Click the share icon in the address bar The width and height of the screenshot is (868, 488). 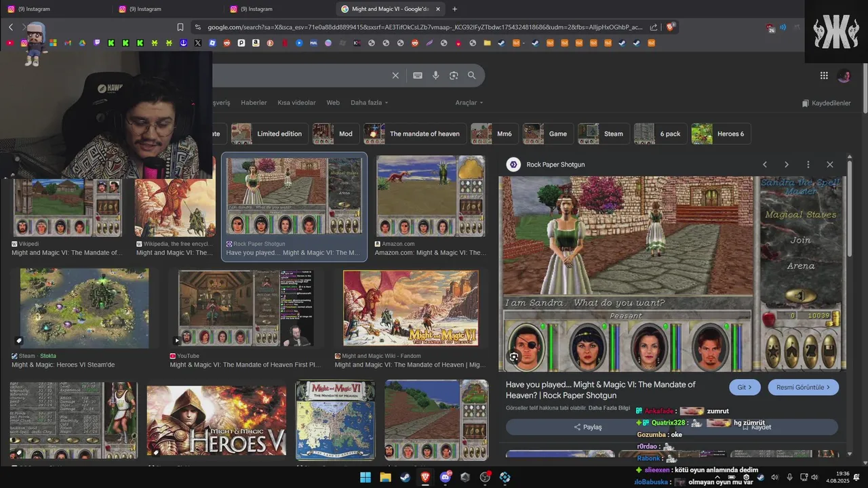[654, 27]
